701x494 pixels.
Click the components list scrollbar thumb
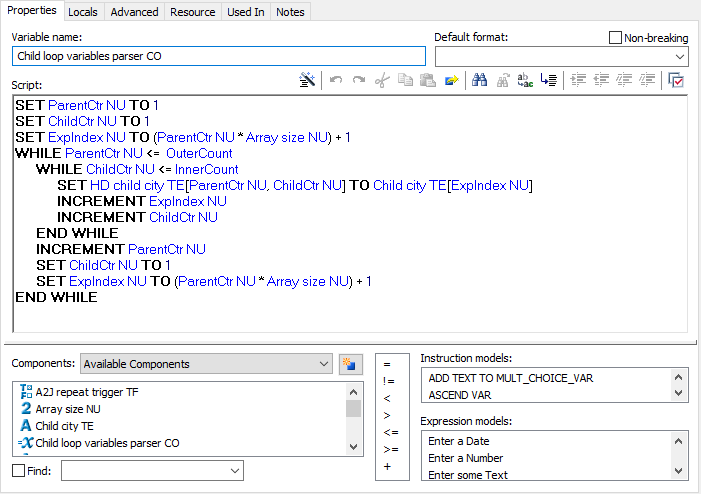pos(353,409)
